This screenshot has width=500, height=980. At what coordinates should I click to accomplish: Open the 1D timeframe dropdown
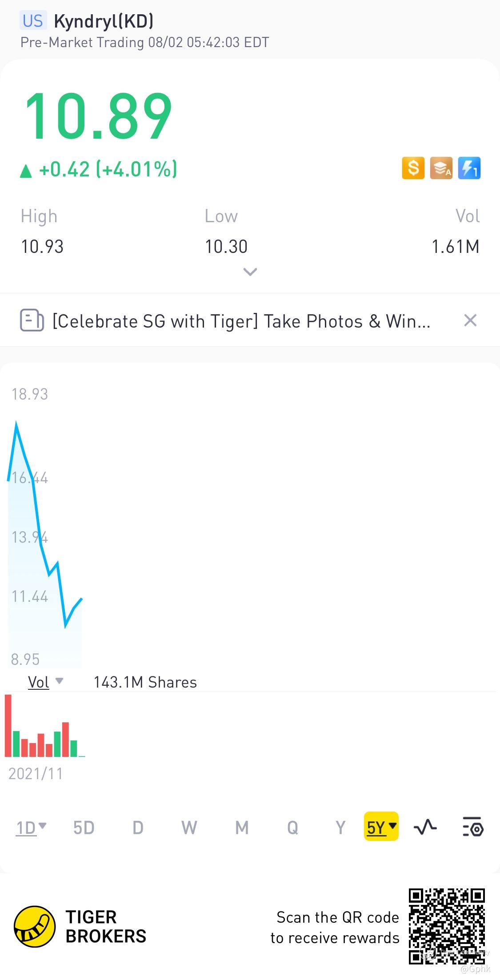pyautogui.click(x=31, y=828)
